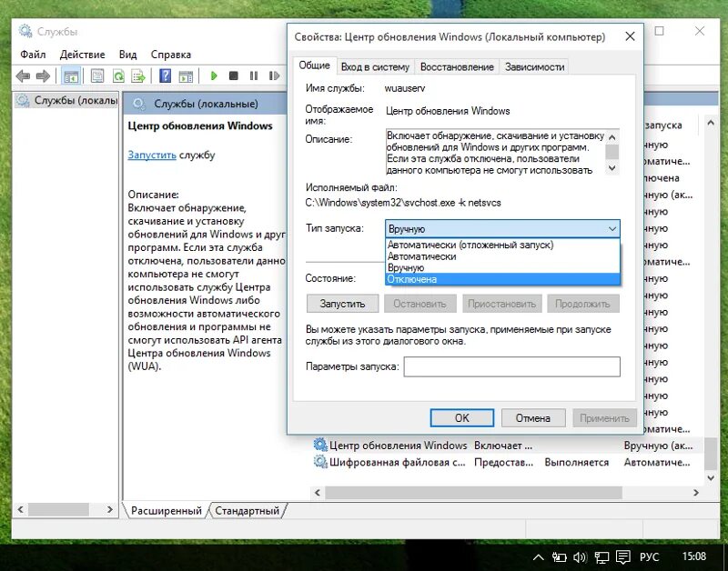Image resolution: width=728 pixels, height=571 pixels.
Task: Click services list horizontal scroll right arrow
Action: coord(696,493)
